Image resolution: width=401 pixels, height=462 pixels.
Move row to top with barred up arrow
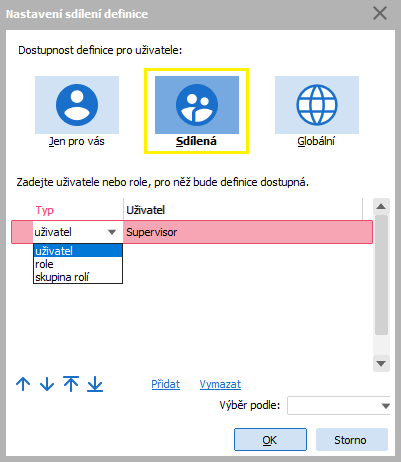tap(71, 384)
